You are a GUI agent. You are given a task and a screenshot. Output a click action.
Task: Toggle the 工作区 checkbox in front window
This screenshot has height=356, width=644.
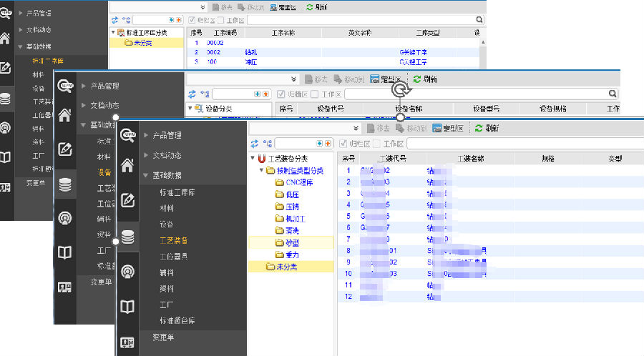pyautogui.click(x=376, y=144)
